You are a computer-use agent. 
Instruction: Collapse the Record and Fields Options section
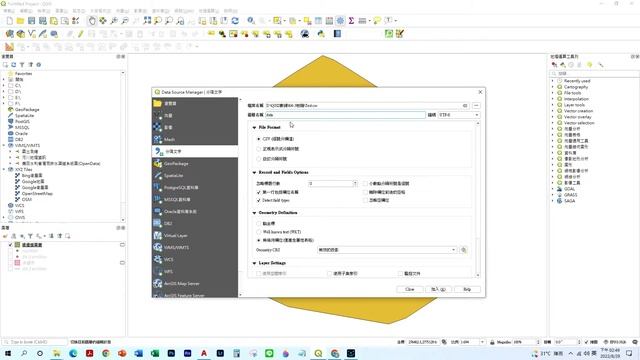(254, 172)
